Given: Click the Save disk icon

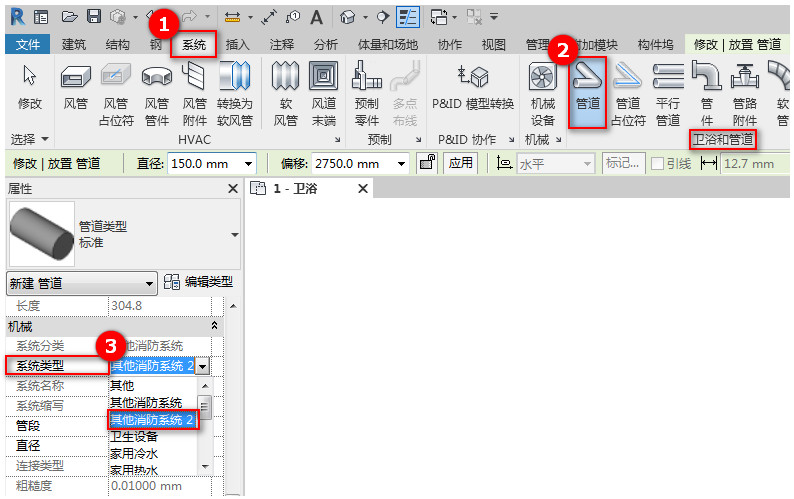Looking at the screenshot, I should [94, 17].
